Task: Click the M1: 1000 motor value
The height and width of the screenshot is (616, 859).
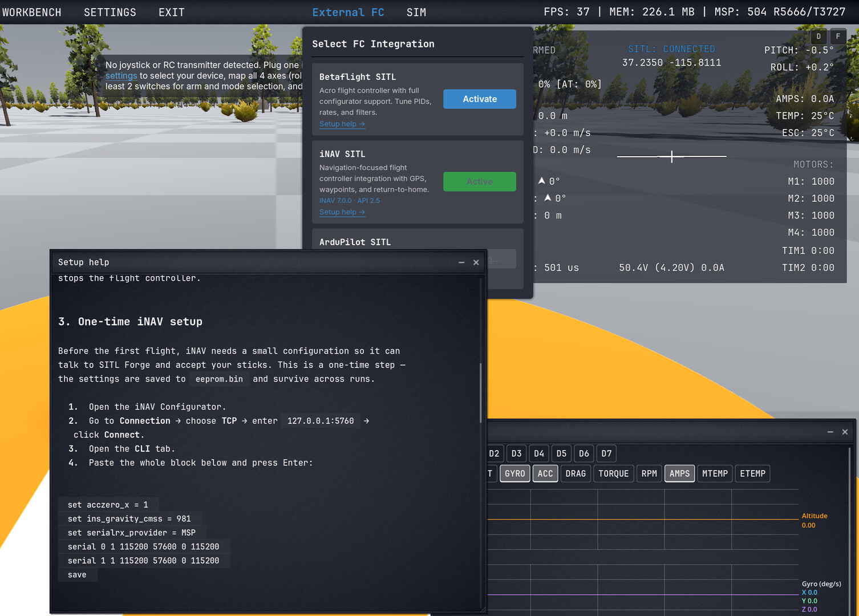Action: pyautogui.click(x=811, y=181)
